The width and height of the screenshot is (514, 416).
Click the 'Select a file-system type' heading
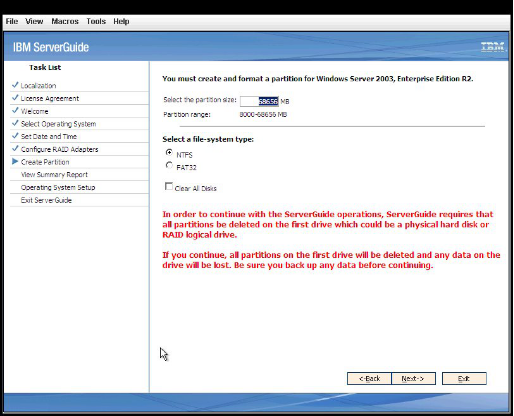pyautogui.click(x=208, y=139)
